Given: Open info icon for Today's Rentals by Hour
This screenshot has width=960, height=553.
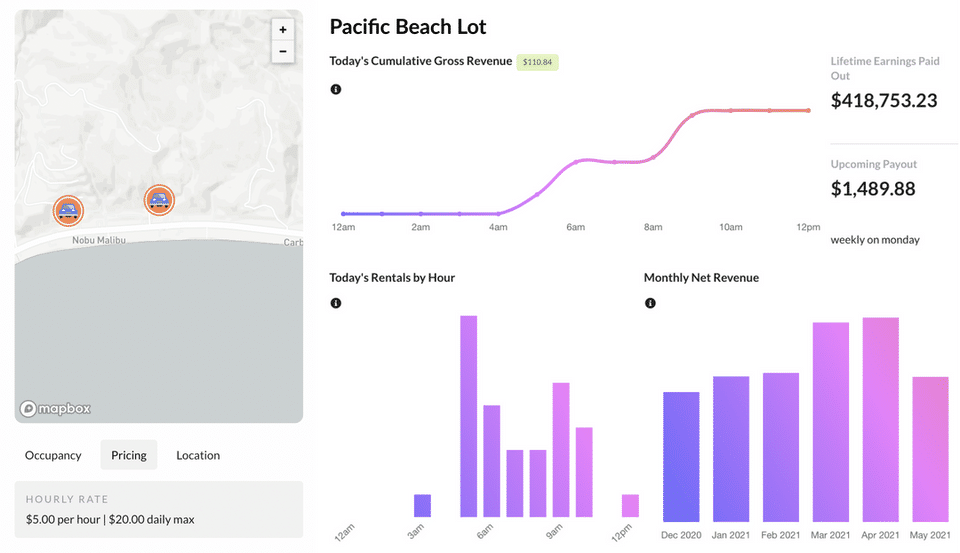Looking at the screenshot, I should point(336,303).
